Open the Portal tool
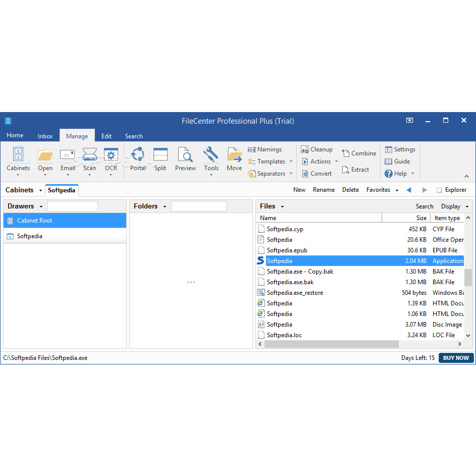This screenshot has width=476, height=476. tap(138, 160)
